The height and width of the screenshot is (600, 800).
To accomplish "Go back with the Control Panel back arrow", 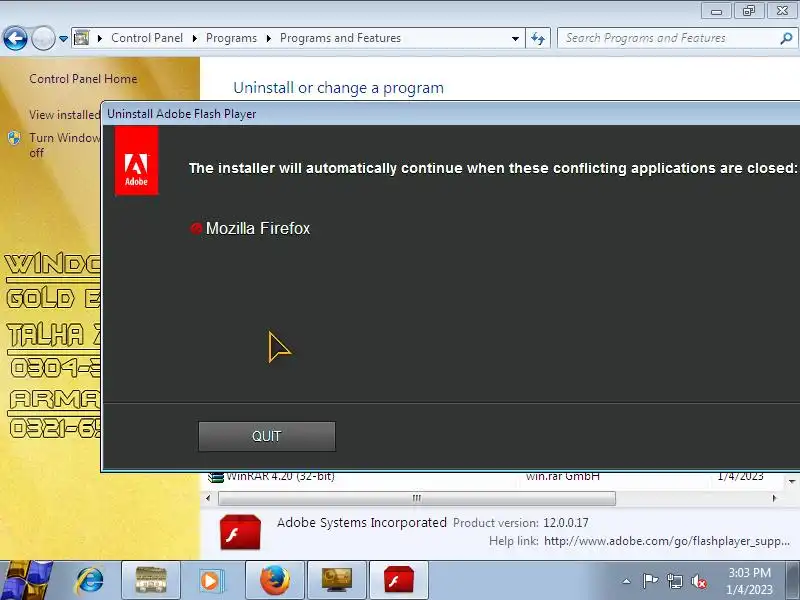I will pyautogui.click(x=15, y=38).
